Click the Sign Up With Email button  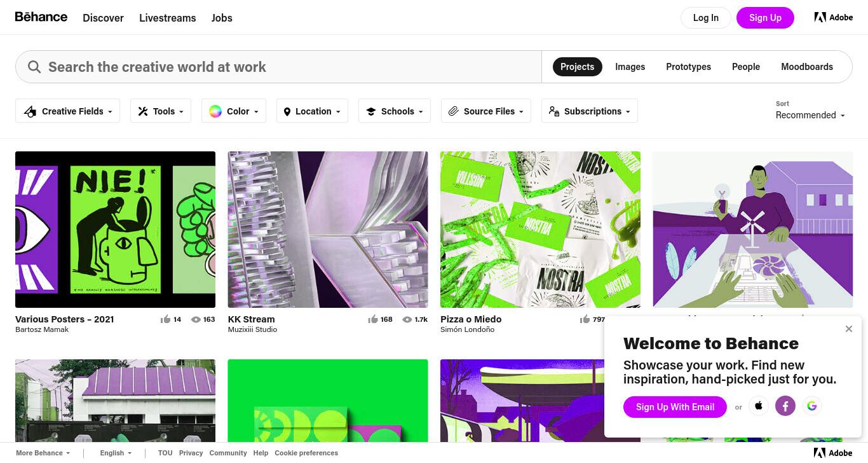(675, 407)
